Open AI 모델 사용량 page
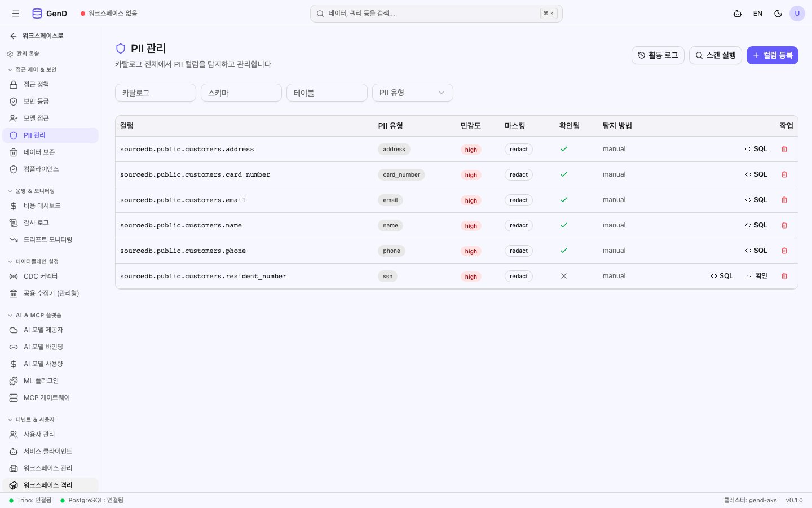Screen dimensions: 812x508 (x=51, y=364)
